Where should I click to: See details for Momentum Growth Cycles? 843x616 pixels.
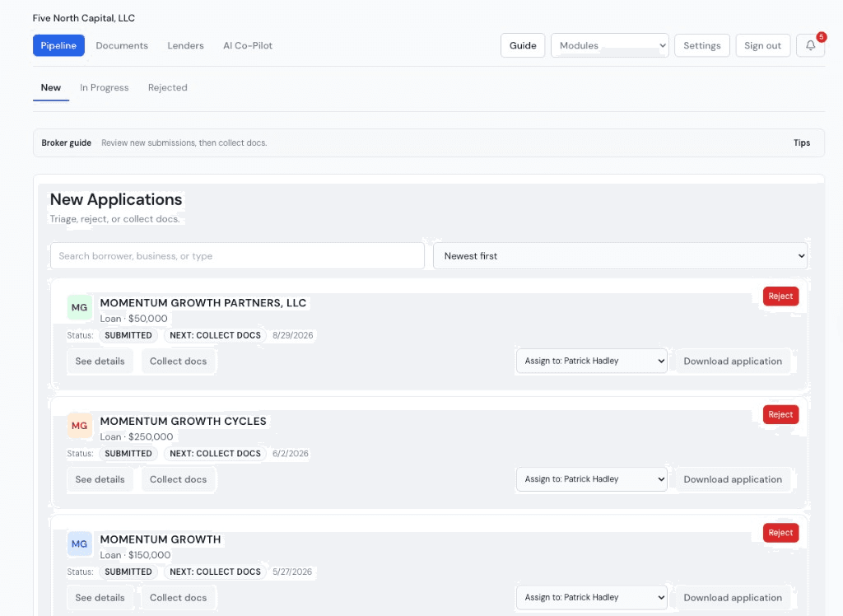point(100,479)
